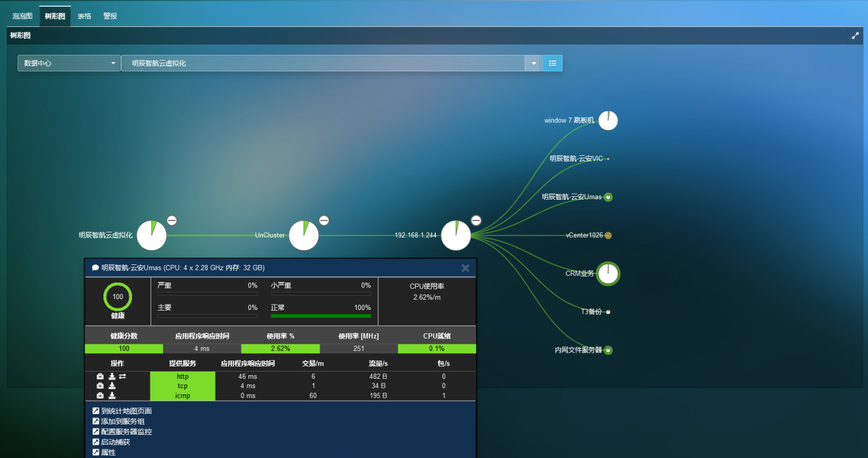Click the window 7 跳板机 node label
This screenshot has width=868, height=458.
point(569,121)
